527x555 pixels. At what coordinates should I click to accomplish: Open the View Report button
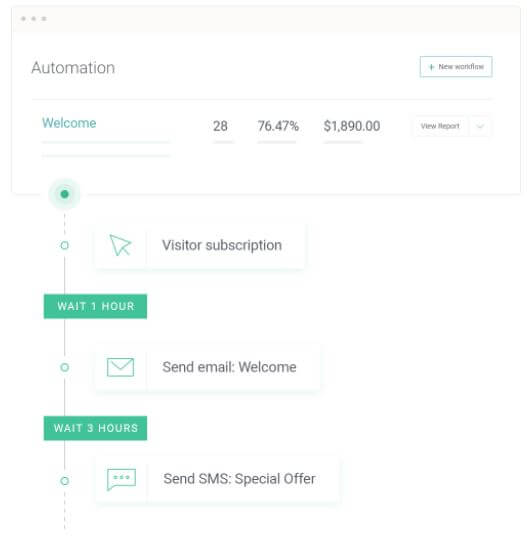tap(440, 126)
